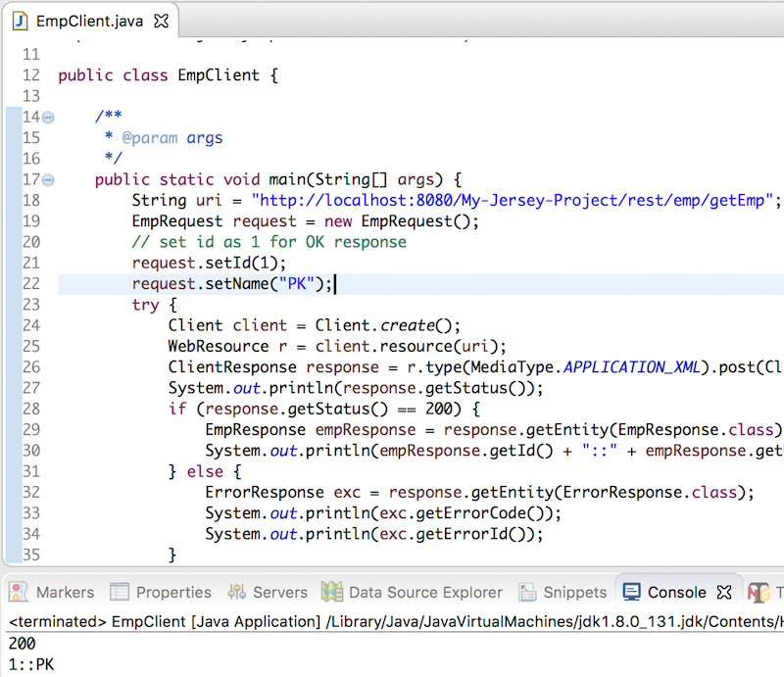Click the partially visible view icon right of Console
This screenshot has height=677, width=784.
pyautogui.click(x=759, y=592)
